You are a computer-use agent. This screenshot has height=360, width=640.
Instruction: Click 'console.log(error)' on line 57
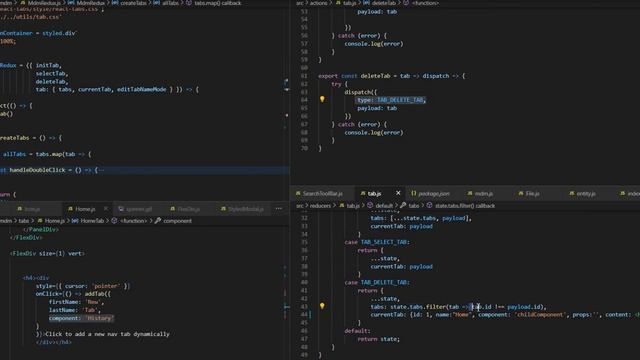[373, 44]
